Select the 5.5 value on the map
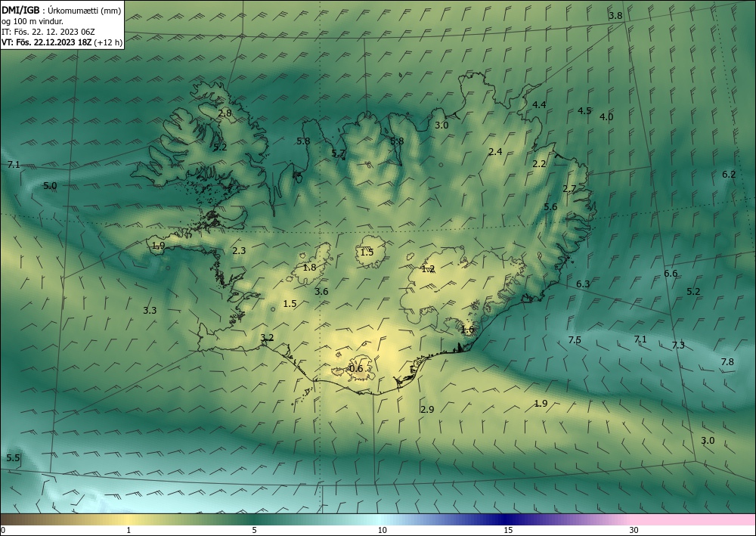Image resolution: width=756 pixels, height=536 pixels. (x=13, y=458)
